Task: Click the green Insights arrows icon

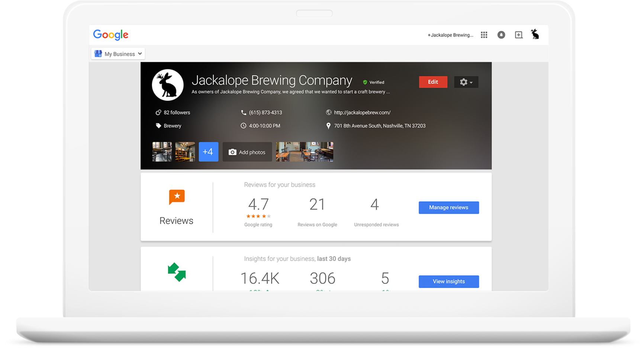Action: (x=177, y=272)
